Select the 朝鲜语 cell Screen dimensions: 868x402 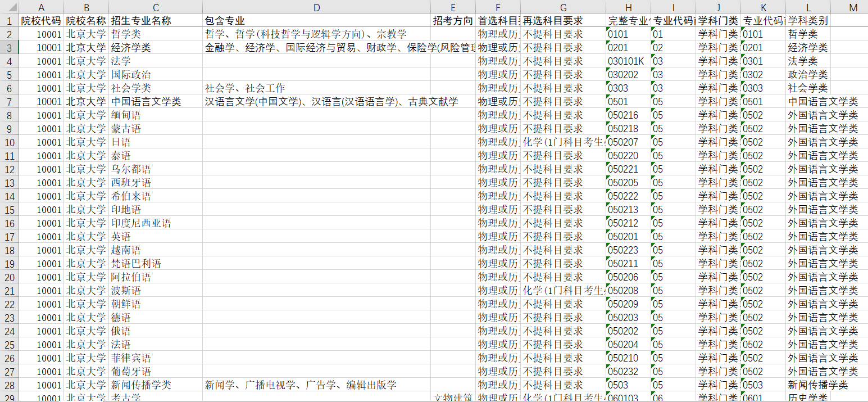pyautogui.click(x=156, y=304)
